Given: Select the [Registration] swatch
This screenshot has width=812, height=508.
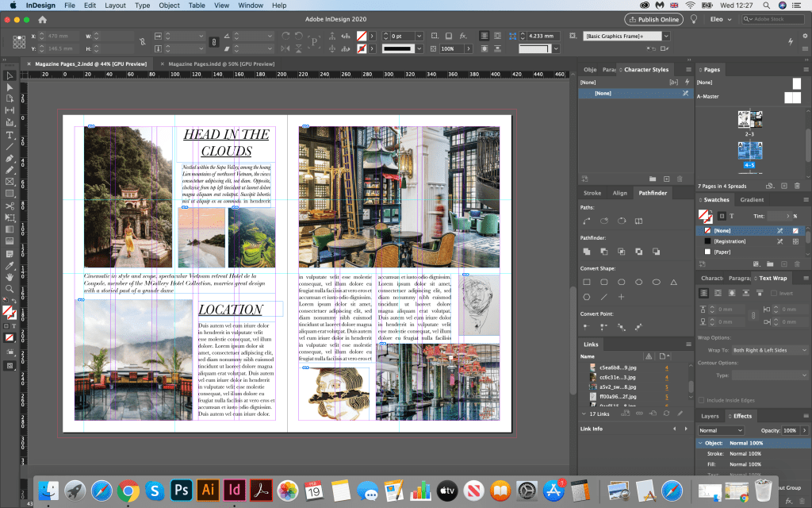Looking at the screenshot, I should coord(730,241).
